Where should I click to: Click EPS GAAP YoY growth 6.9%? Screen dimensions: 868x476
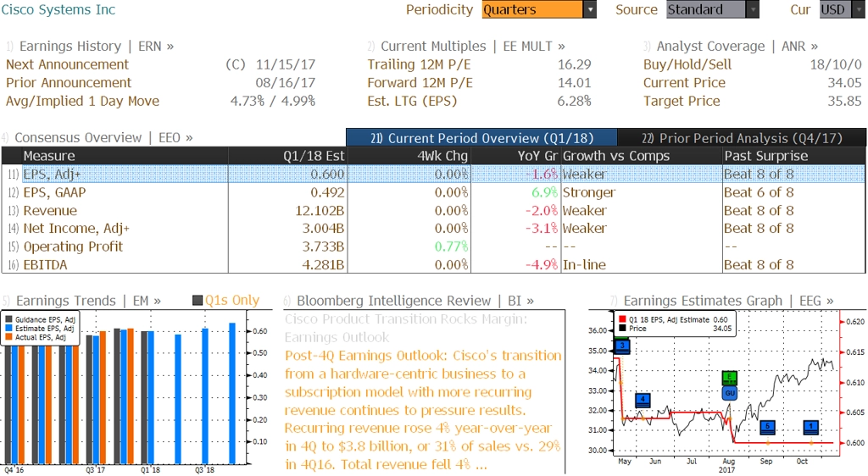point(544,192)
